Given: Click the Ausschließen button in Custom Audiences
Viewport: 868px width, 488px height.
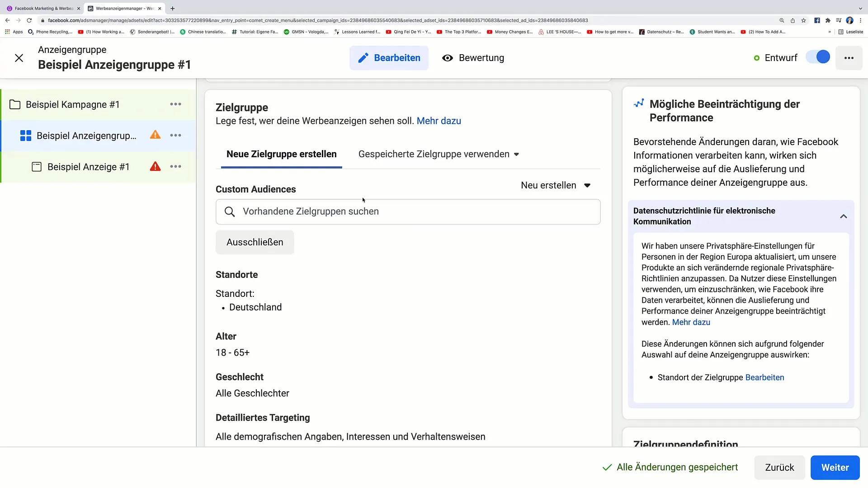Looking at the screenshot, I should coord(255,242).
